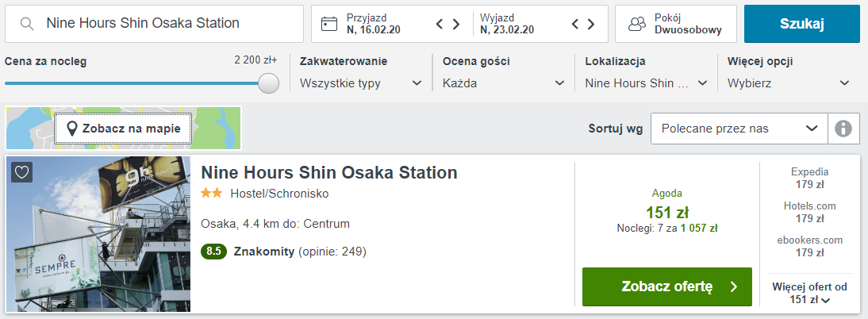
Task: Go to next check-in date
Action: [x=456, y=24]
